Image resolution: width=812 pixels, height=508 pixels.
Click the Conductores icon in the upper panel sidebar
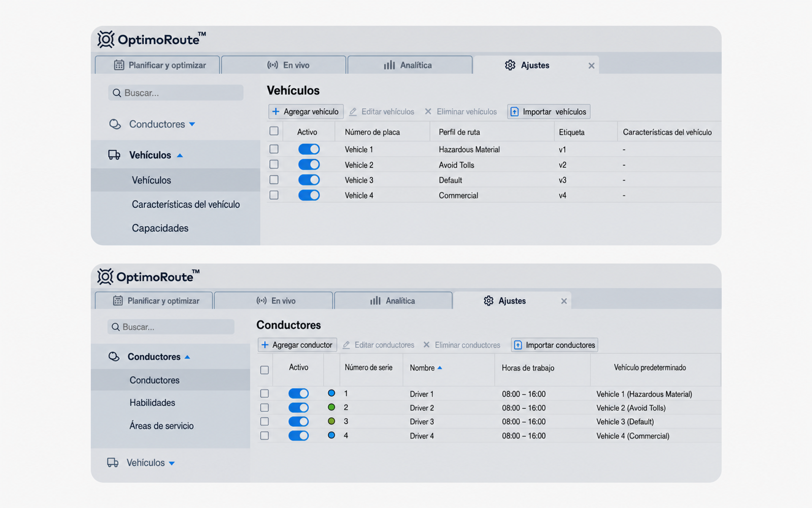[x=115, y=124]
